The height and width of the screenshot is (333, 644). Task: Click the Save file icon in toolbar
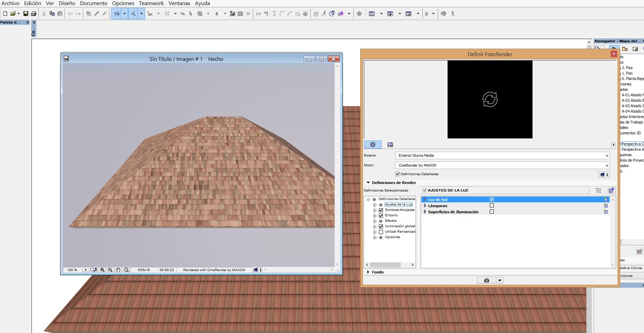[x=25, y=14]
